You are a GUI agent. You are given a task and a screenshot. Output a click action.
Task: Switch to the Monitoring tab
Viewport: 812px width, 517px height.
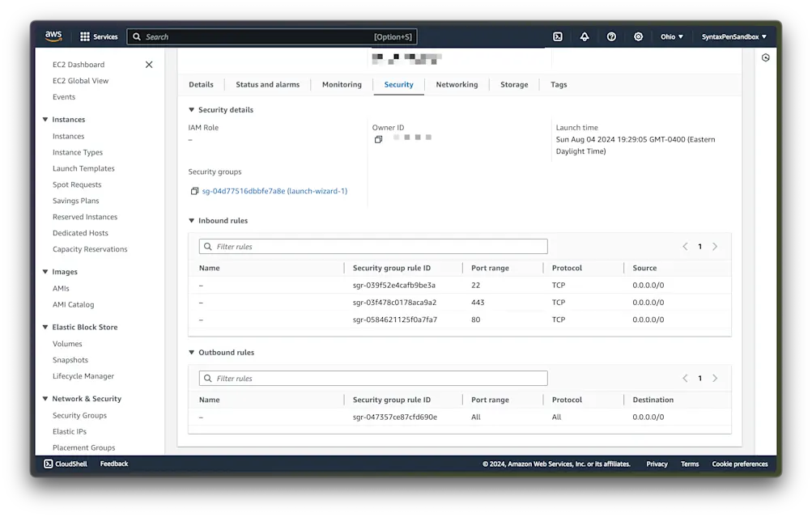pyautogui.click(x=342, y=84)
